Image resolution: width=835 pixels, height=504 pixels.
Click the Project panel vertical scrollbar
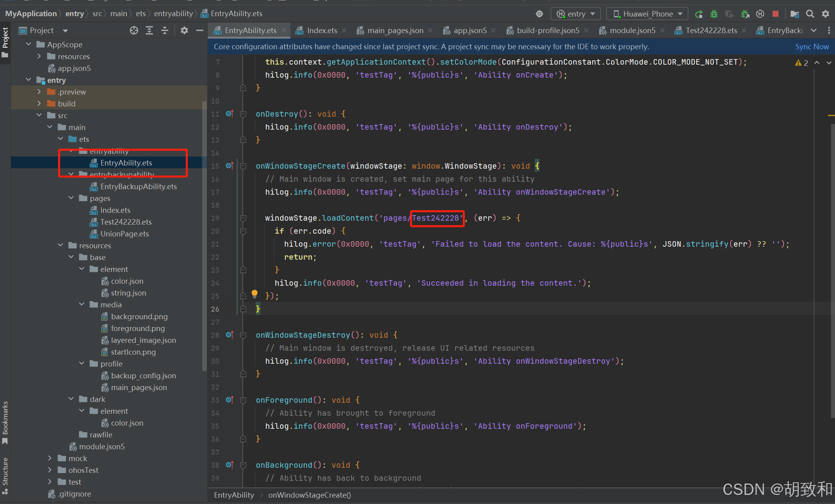point(204,236)
